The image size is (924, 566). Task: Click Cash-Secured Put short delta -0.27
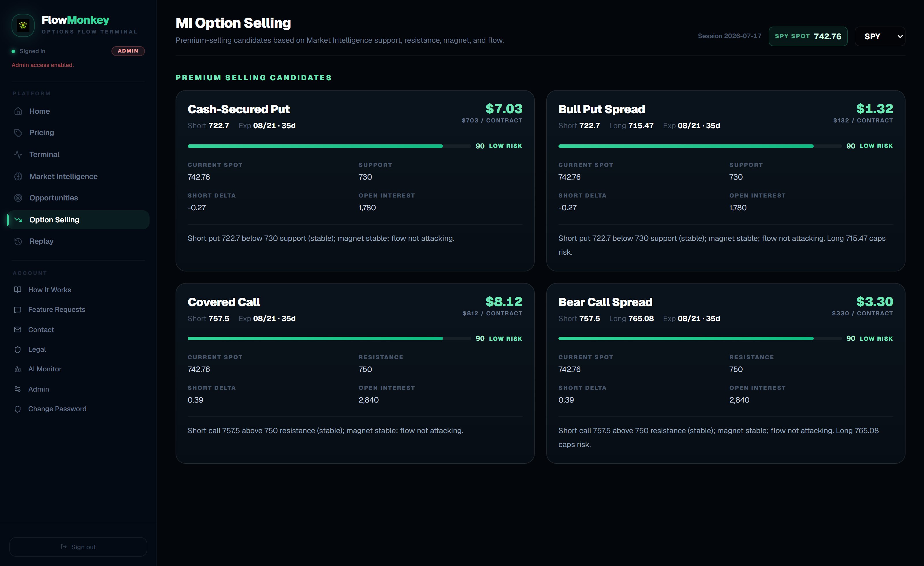197,207
